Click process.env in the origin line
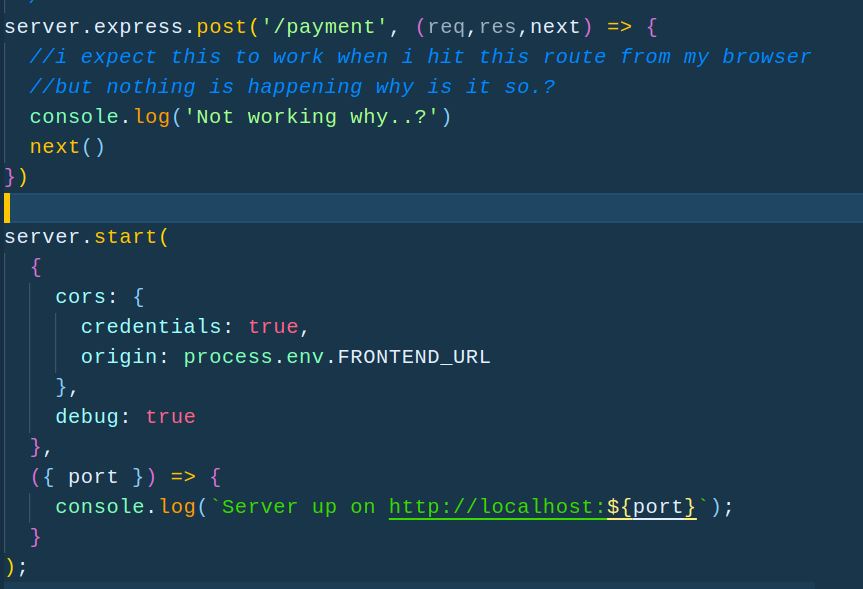This screenshot has height=589, width=863. click(x=254, y=357)
